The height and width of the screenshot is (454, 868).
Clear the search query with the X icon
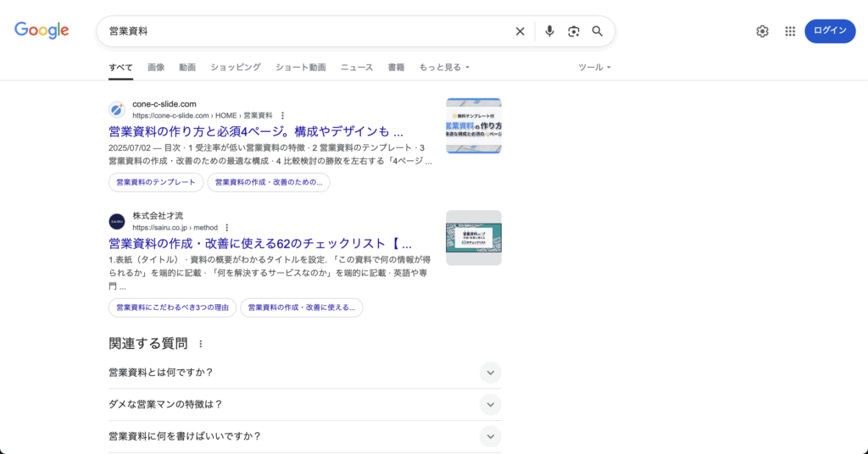[x=520, y=31]
